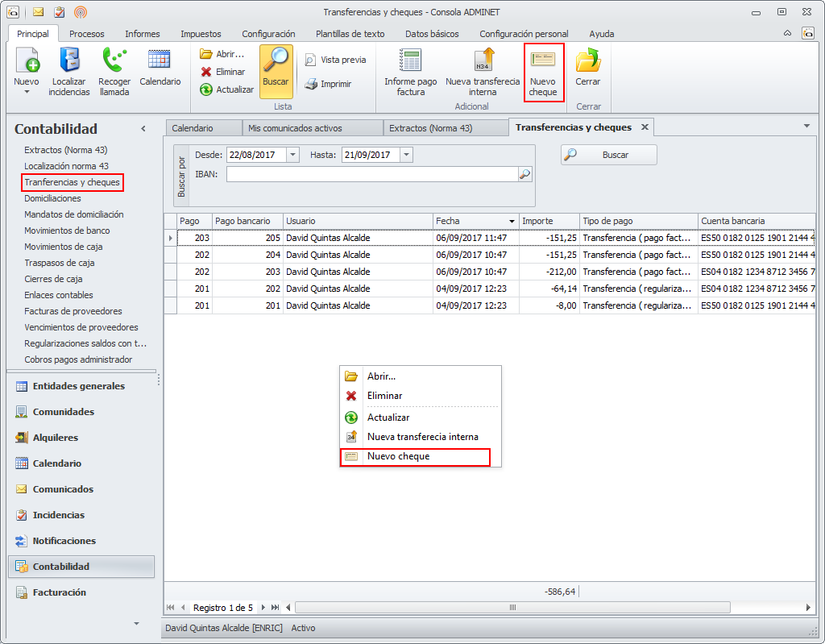Click the Buscar button beside filters
This screenshot has width=825, height=644.
tap(608, 155)
